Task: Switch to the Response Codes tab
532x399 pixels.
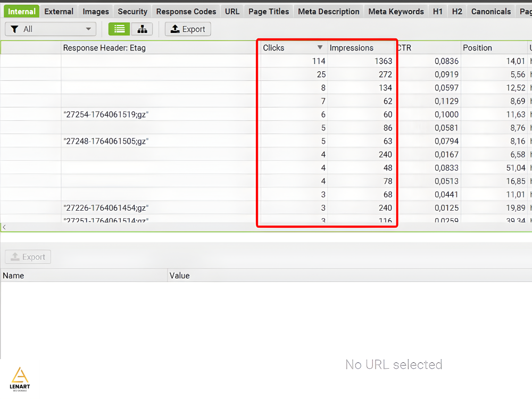Action: point(186,11)
